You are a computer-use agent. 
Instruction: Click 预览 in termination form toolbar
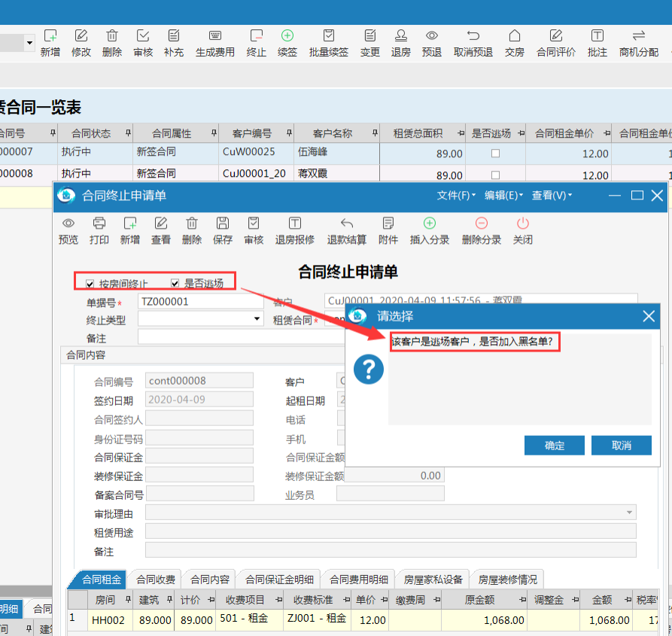68,230
